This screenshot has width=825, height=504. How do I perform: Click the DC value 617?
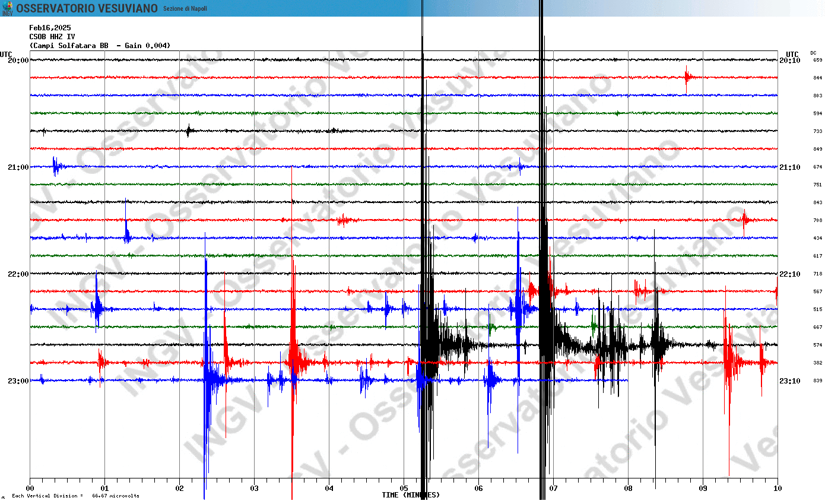(x=817, y=256)
